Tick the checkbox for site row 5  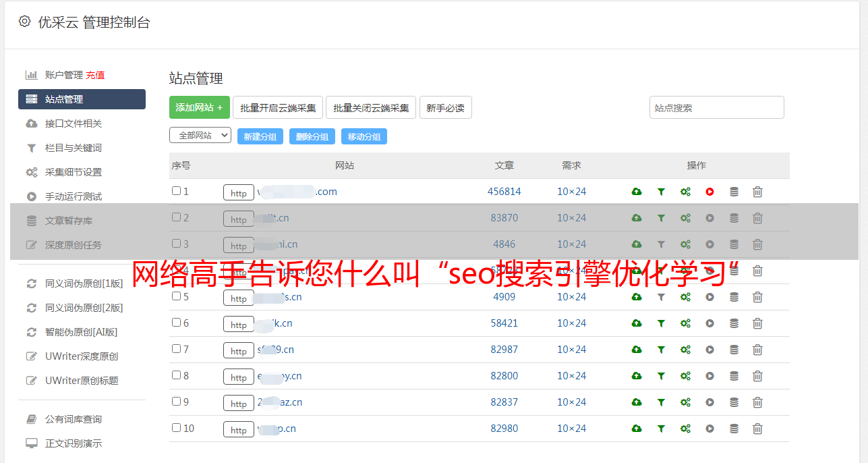point(176,296)
